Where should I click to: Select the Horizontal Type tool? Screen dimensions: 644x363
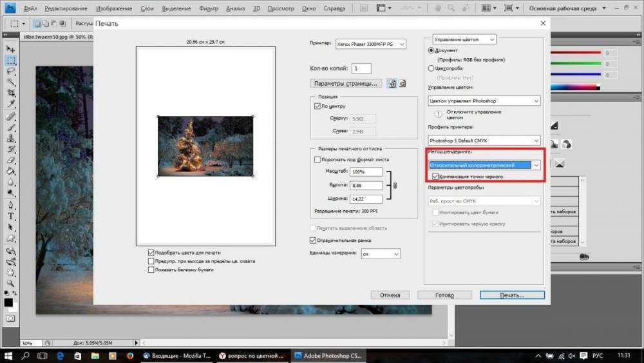pos(10,216)
